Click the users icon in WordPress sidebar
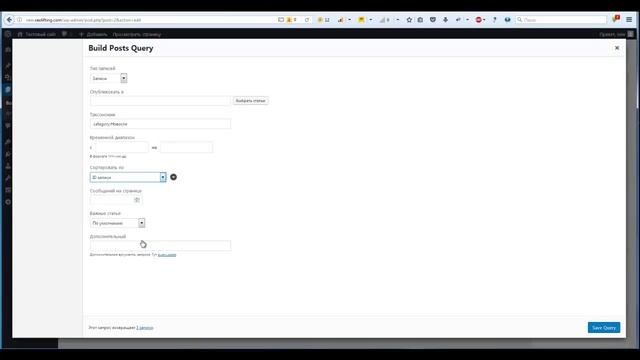640x360 pixels. [x=7, y=166]
